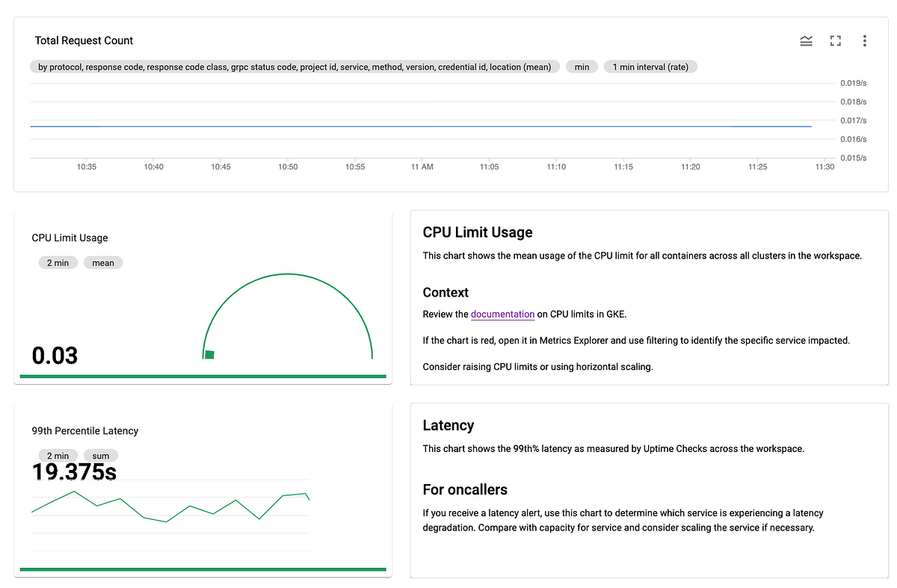Viewport: 897px width, 588px height.
Task: Toggle the chart legend display icon
Action: pyautogui.click(x=806, y=41)
